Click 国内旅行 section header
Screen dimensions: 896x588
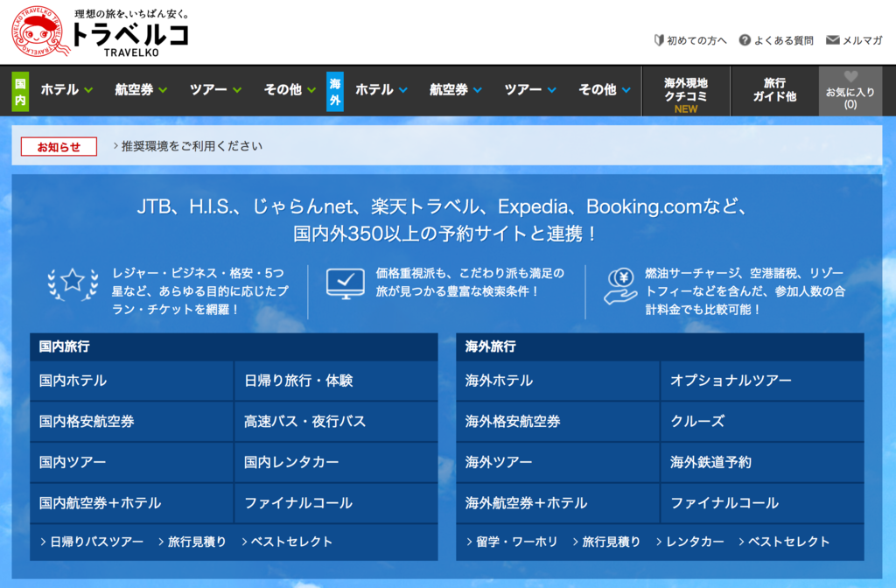pos(234,346)
